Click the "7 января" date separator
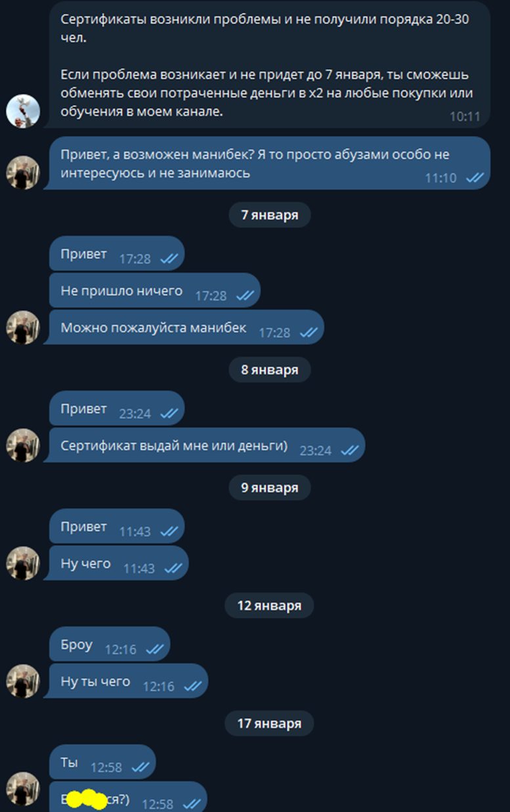This screenshot has width=510, height=812. (x=269, y=215)
